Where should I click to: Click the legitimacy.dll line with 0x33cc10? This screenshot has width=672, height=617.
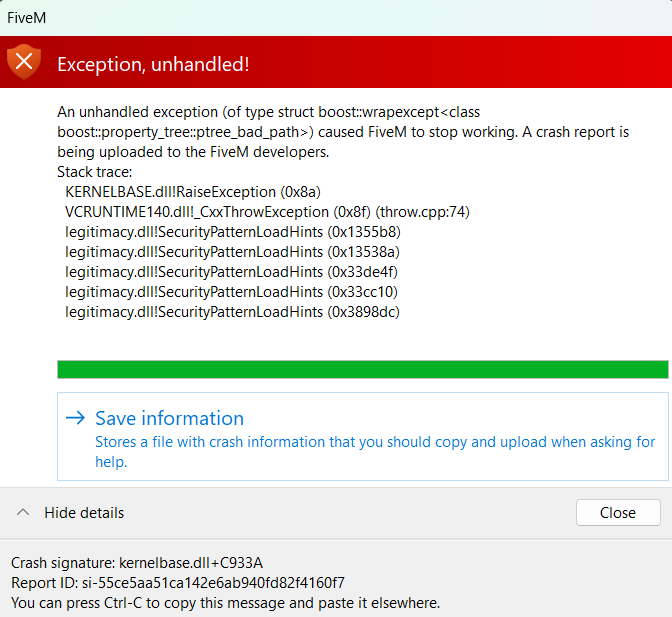tap(231, 292)
